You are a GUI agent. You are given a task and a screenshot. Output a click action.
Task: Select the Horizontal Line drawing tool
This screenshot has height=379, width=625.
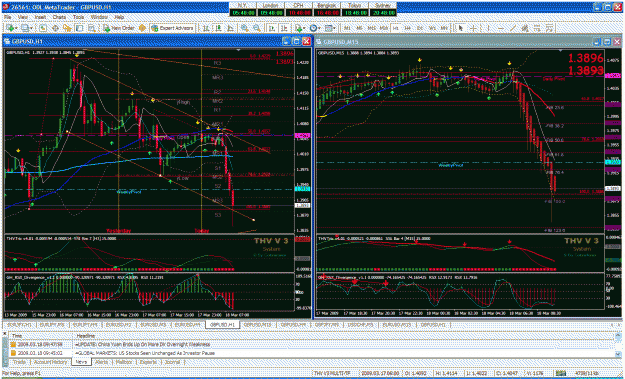tap(501, 28)
